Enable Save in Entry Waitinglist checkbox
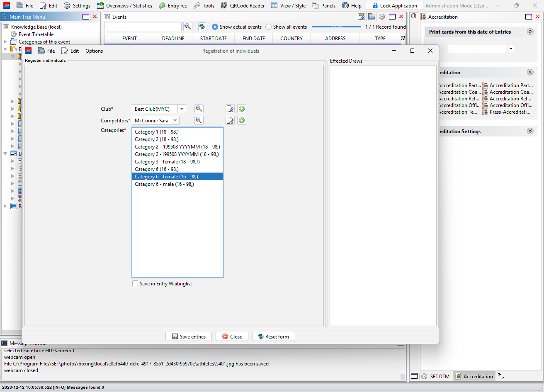Screen dimensions: 544x392 point(135,284)
